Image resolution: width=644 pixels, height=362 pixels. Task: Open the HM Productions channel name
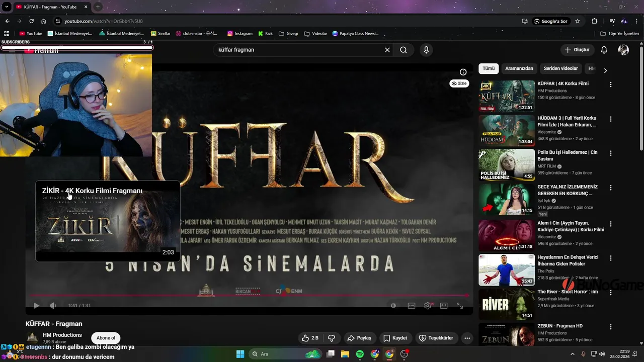click(x=62, y=335)
